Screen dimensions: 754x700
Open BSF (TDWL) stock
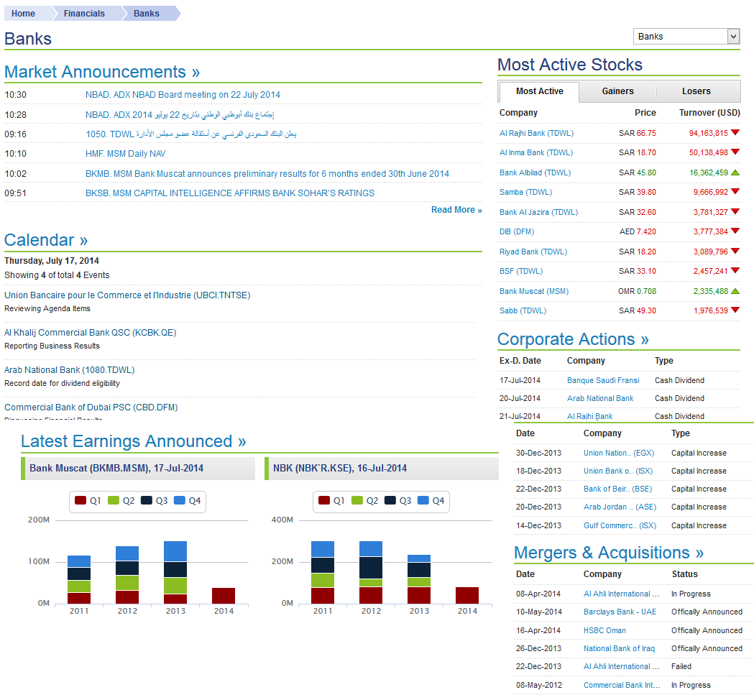click(521, 271)
